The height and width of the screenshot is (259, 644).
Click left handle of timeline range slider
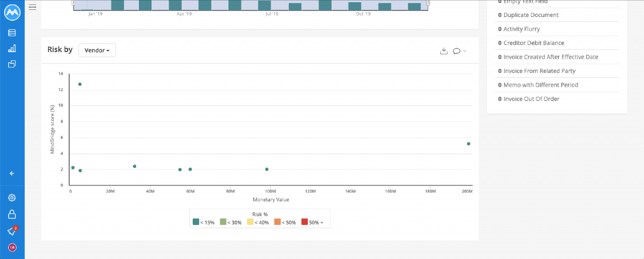[73, 3]
